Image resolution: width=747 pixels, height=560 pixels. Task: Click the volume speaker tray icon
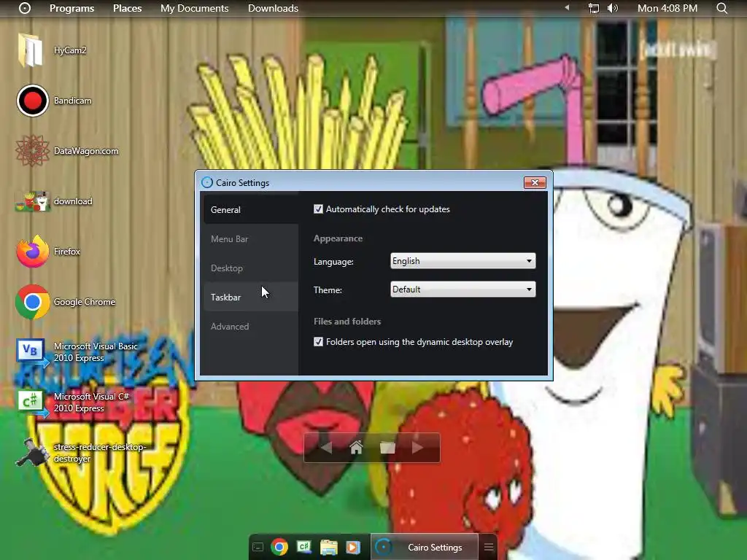click(x=613, y=8)
